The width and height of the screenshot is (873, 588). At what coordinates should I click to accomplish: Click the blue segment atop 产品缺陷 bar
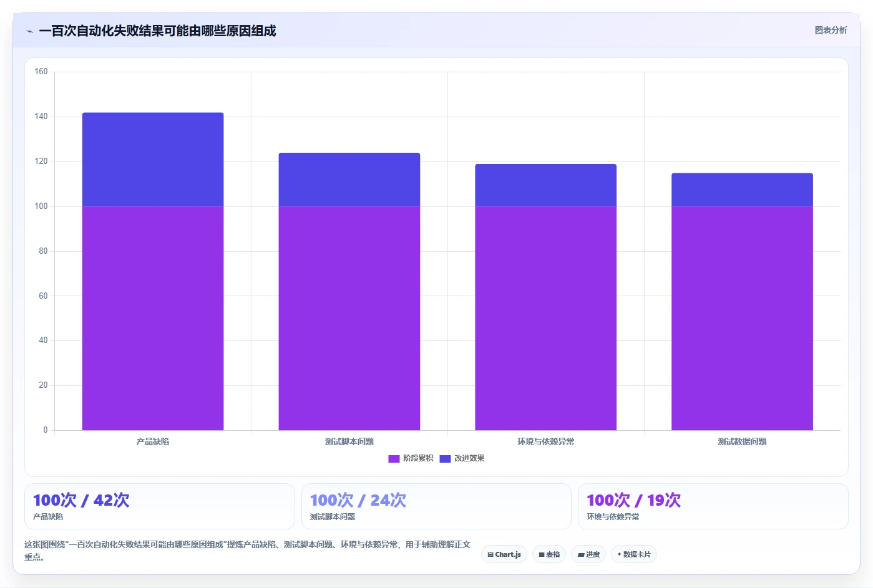pos(153,160)
